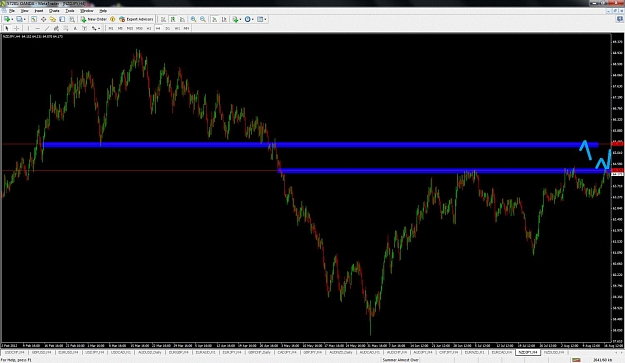Image resolution: width=625 pixels, height=363 pixels.
Task: Open the Insert menu
Action: (x=39, y=11)
